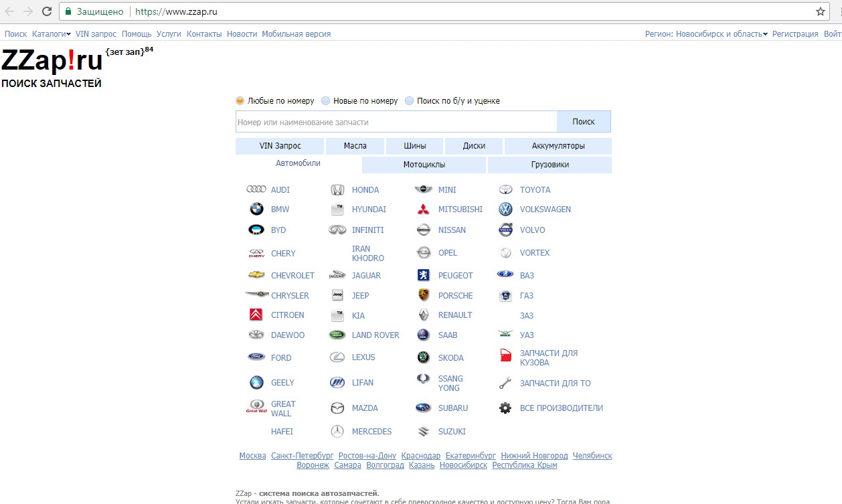The width and height of the screenshot is (842, 504).
Task: Click the BMW roundel logo icon
Action: (x=256, y=209)
